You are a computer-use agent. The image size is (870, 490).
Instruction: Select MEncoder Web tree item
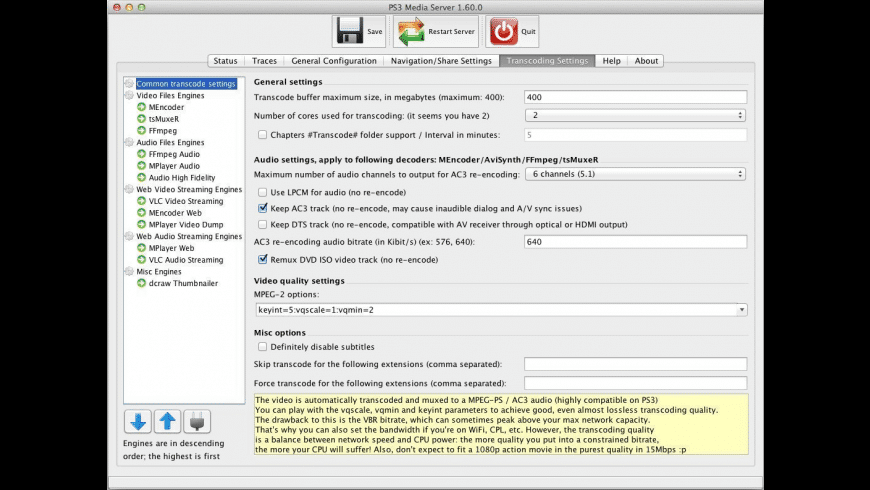(x=175, y=213)
